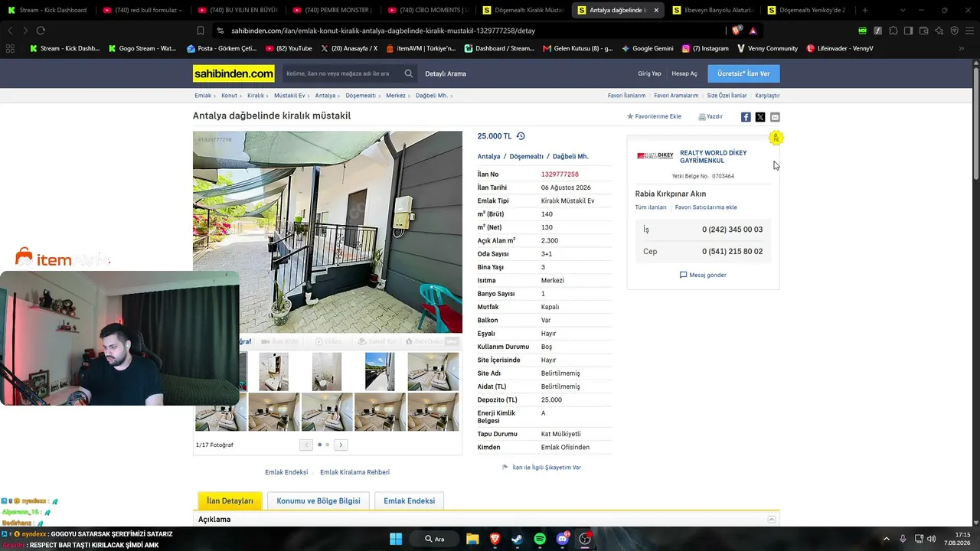Image resolution: width=980 pixels, height=551 pixels.
Task: Show hidden system tray icons chevron
Action: [x=887, y=539]
